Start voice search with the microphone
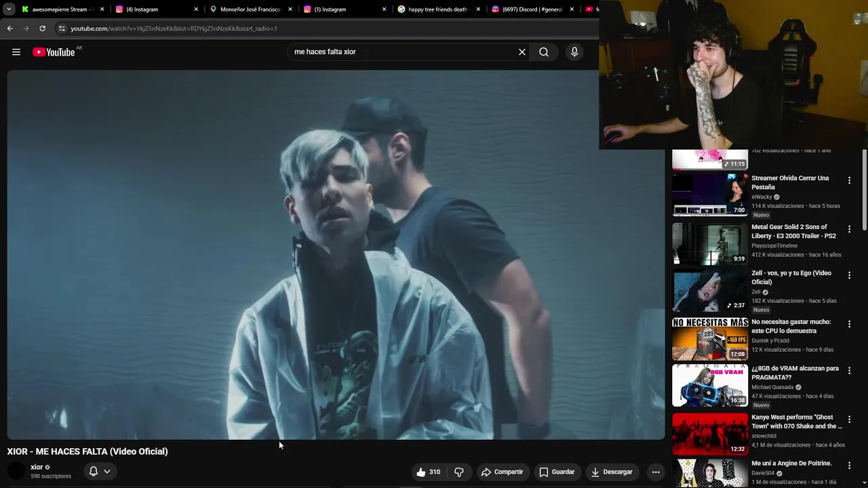Image resolution: width=868 pixels, height=488 pixels. (x=574, y=52)
